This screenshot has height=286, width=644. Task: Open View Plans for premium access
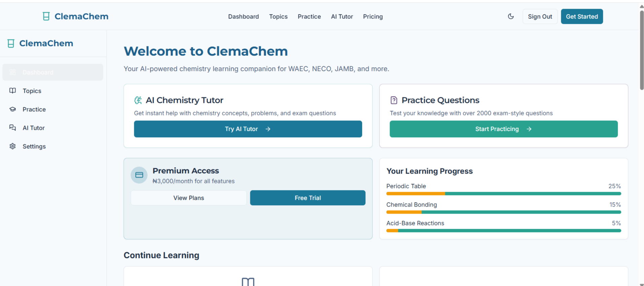pos(188,198)
